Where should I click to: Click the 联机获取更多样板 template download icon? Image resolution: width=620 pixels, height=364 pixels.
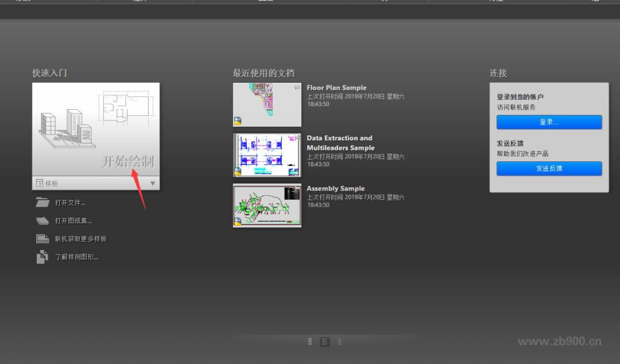41,238
